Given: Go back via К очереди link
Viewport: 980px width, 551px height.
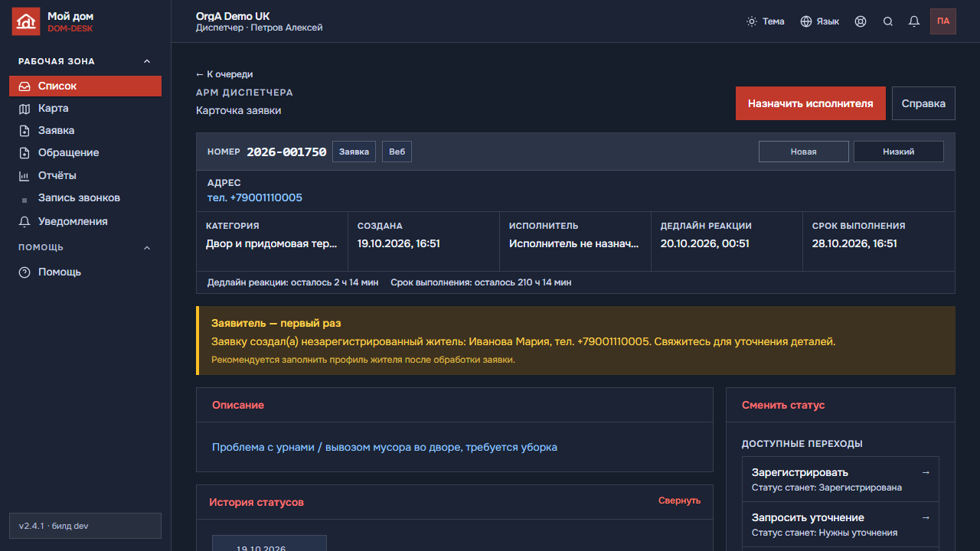Looking at the screenshot, I should coord(224,74).
